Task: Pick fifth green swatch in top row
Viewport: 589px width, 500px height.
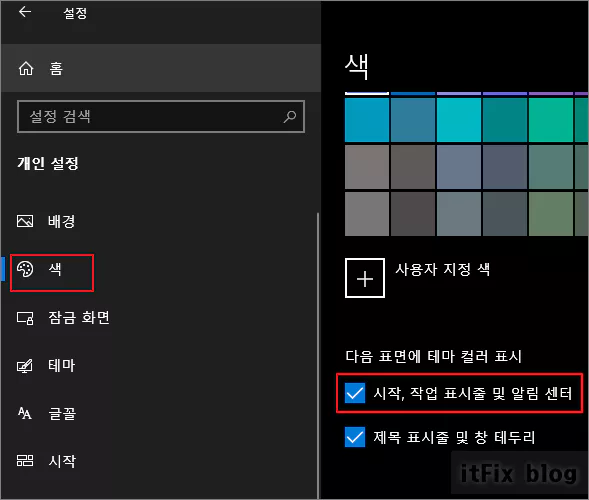Action: 551,120
